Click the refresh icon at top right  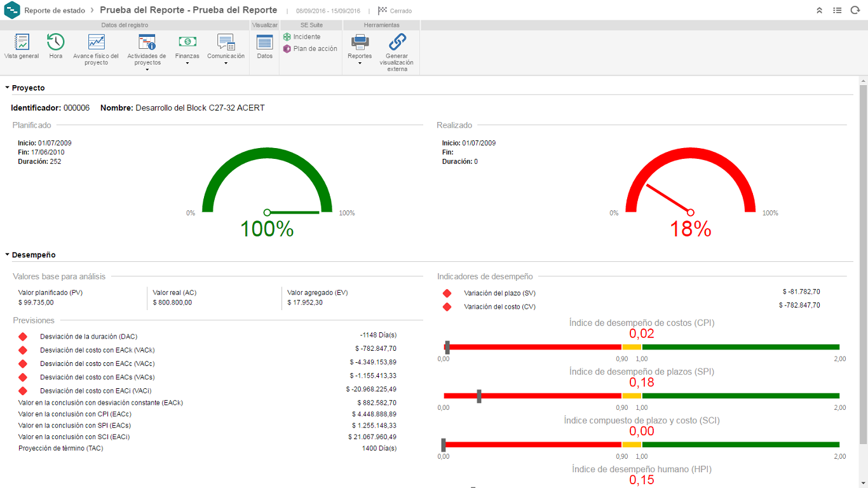point(855,11)
